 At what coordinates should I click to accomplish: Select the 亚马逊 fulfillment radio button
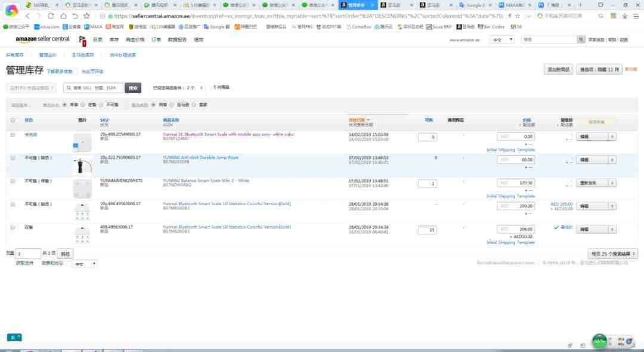[171, 105]
